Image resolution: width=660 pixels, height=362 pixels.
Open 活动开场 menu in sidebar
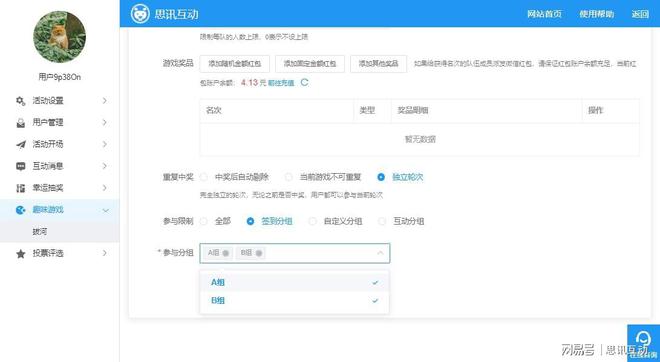click(x=59, y=144)
